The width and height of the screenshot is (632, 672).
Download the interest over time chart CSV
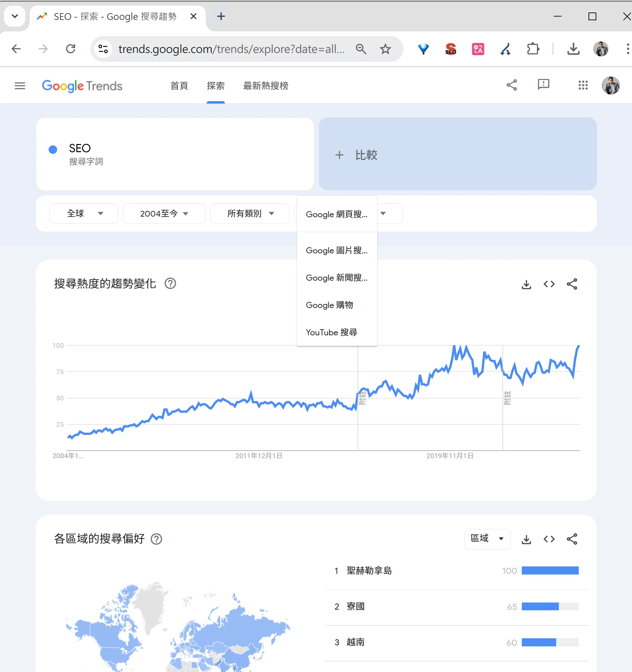pyautogui.click(x=526, y=284)
